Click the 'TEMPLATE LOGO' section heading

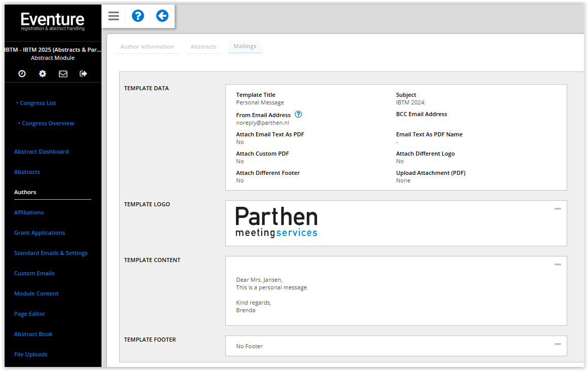tap(147, 204)
